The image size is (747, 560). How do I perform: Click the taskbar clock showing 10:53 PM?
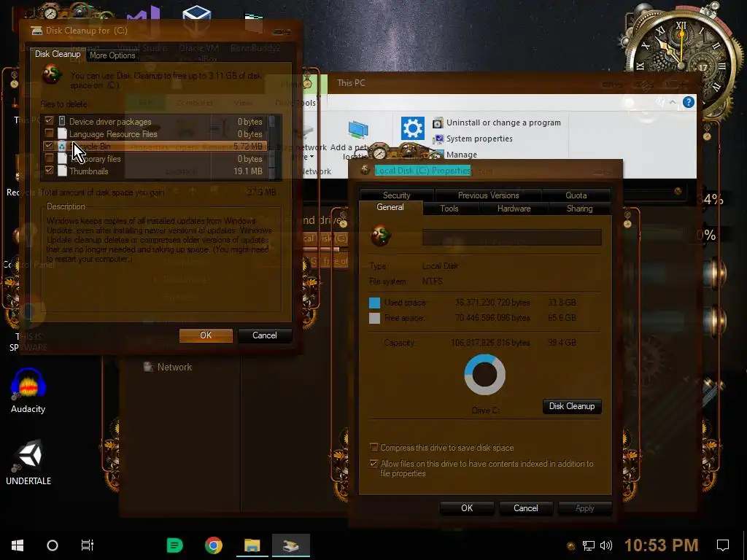point(661,545)
